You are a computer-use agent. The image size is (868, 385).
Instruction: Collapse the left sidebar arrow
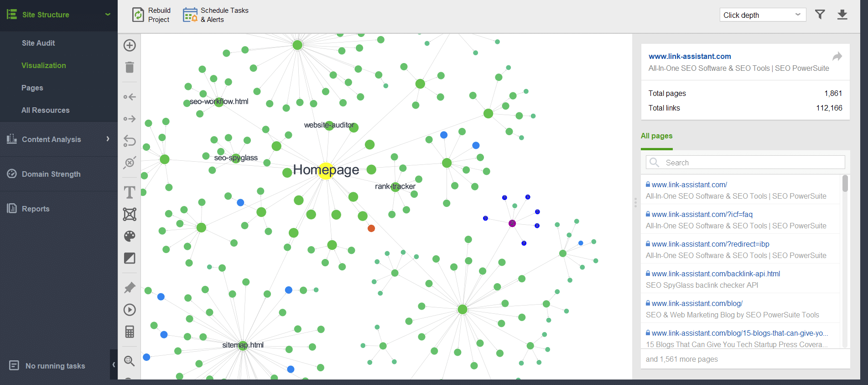(114, 364)
